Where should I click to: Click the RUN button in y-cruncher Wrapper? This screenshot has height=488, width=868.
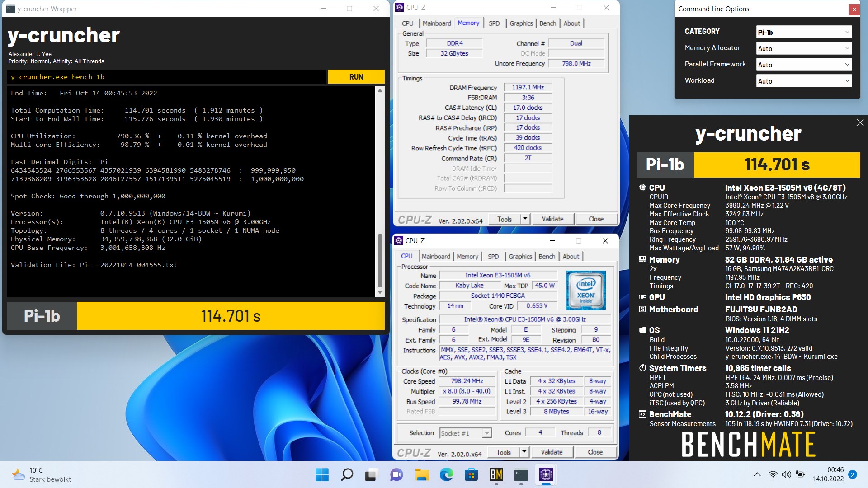tap(356, 77)
